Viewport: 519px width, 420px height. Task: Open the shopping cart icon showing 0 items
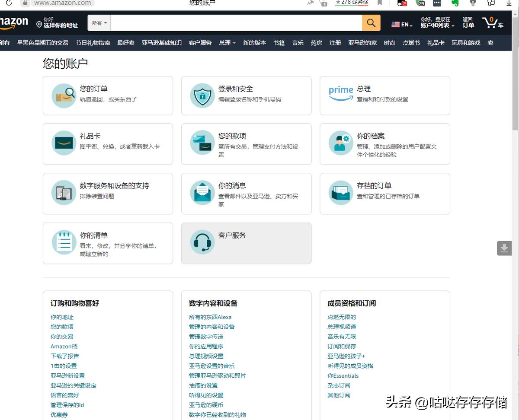point(493,22)
